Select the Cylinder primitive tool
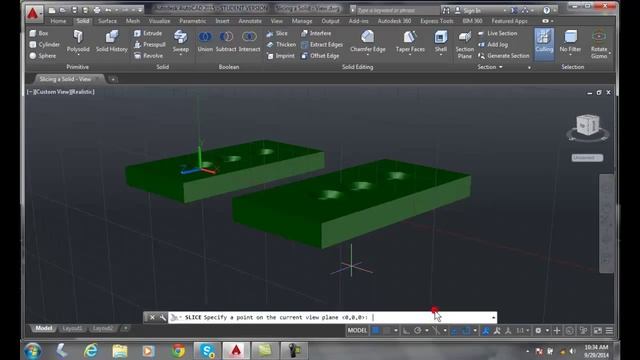Viewport: 640px width, 360px height. pyautogui.click(x=44, y=44)
